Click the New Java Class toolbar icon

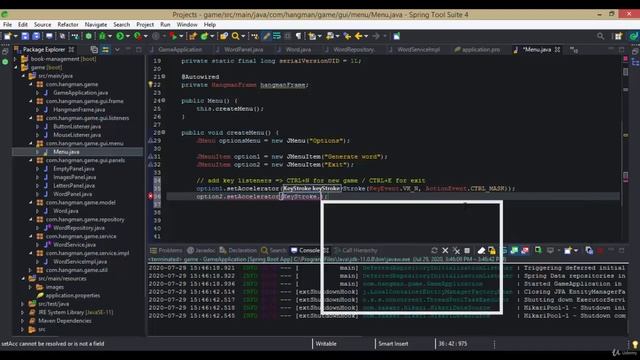(x=204, y=36)
